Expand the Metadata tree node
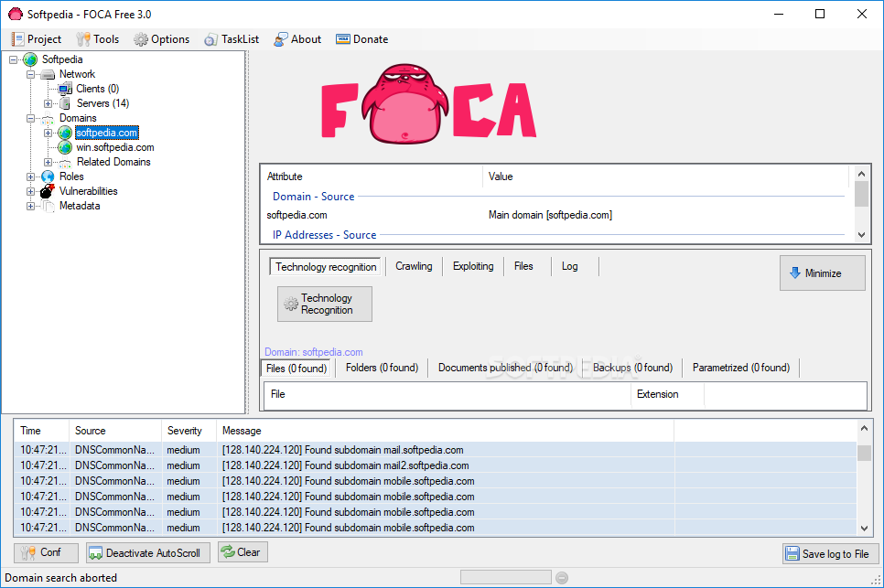The image size is (884, 588). (x=31, y=206)
